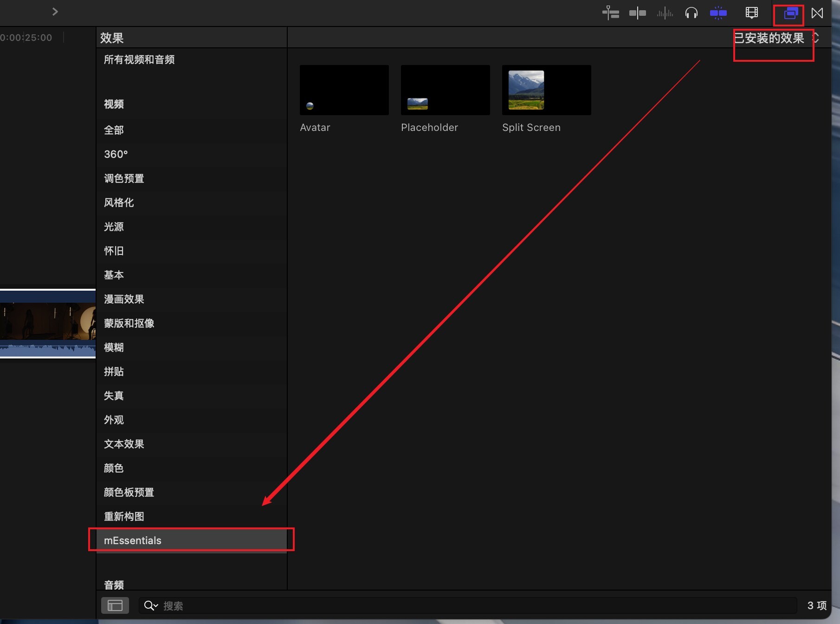Disable the blue snapping icon
Screen dimensions: 840x624
coord(718,13)
